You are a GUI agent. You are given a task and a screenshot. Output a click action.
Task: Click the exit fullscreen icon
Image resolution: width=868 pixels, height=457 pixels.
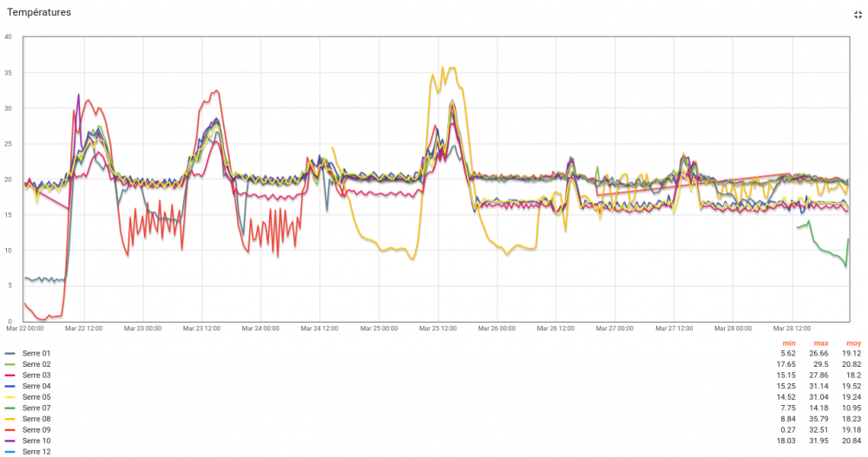pos(858,15)
